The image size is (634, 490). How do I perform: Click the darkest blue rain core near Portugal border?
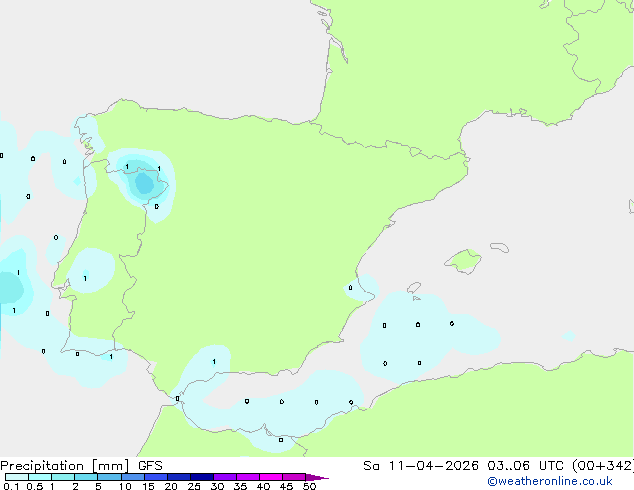144,183
